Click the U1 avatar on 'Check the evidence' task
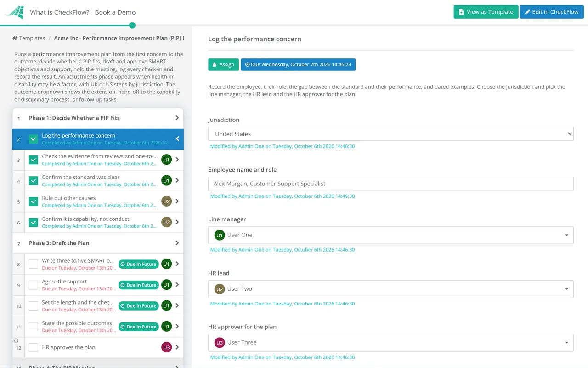This screenshot has width=588, height=368. pyautogui.click(x=166, y=160)
